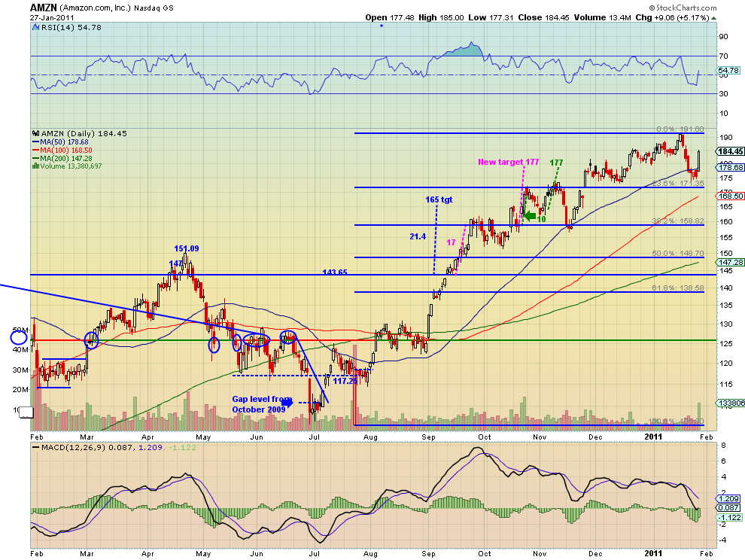Image resolution: width=745 pixels, height=560 pixels.
Task: Click the -1.122 MACD histogram value tag
Action: click(728, 518)
